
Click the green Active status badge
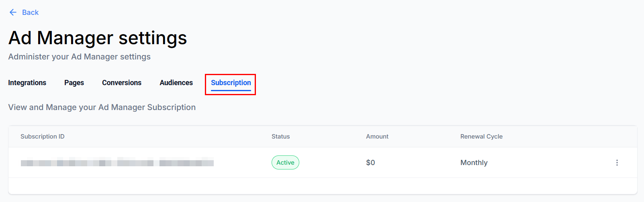[285, 163]
